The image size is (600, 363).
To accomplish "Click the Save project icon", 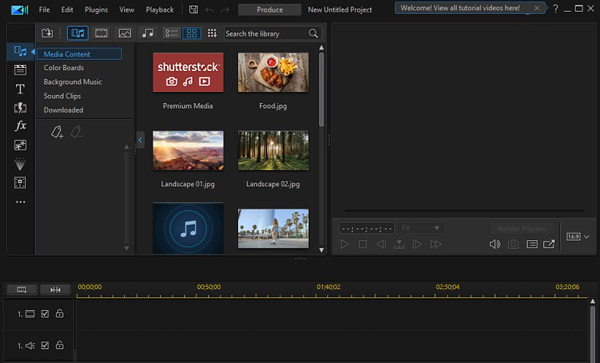I will (x=194, y=10).
